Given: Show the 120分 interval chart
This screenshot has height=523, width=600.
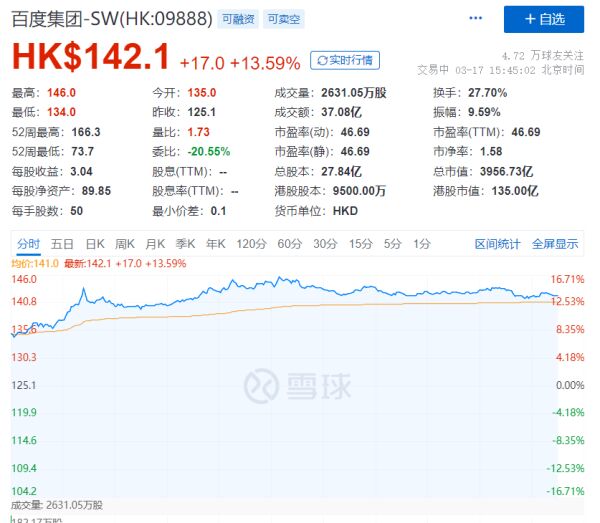Looking at the screenshot, I should [251, 243].
